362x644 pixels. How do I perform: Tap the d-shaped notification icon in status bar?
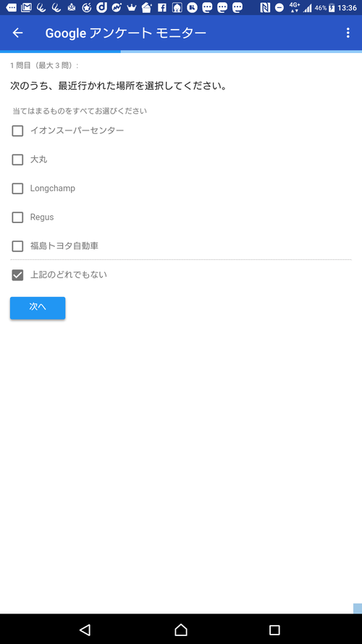[101, 7]
